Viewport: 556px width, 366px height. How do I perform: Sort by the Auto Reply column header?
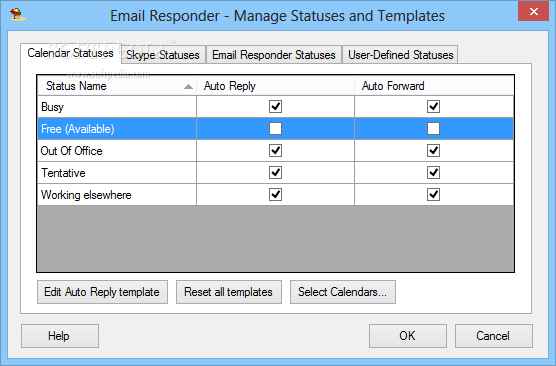(x=276, y=86)
